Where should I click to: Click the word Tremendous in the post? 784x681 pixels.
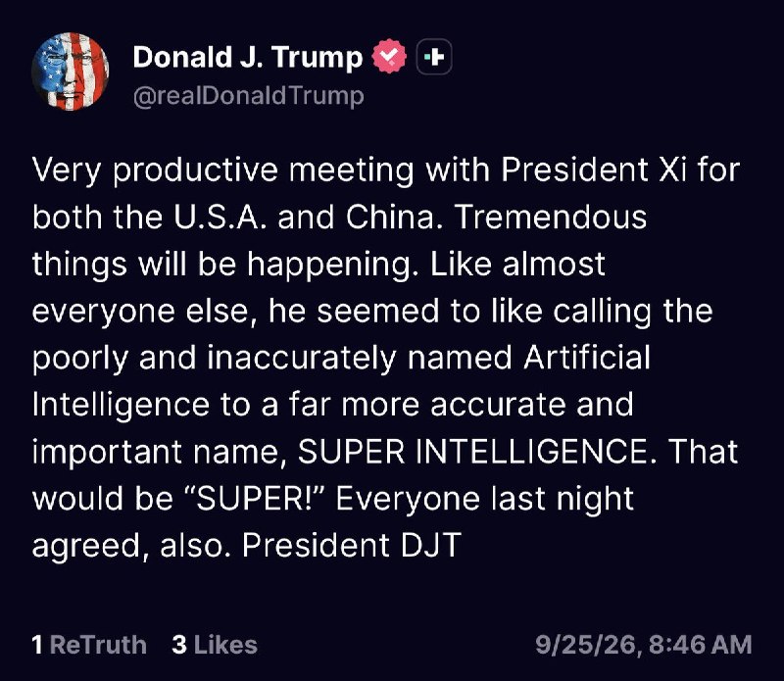coord(551,217)
